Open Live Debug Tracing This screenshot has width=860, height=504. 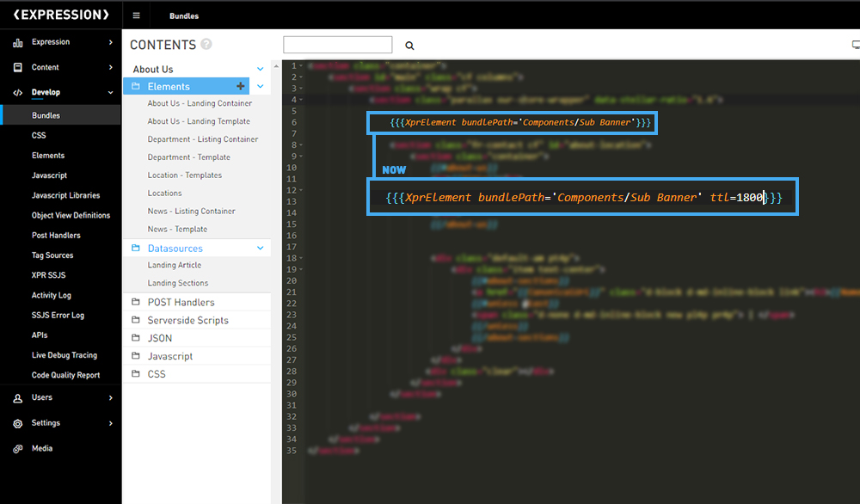coord(64,355)
